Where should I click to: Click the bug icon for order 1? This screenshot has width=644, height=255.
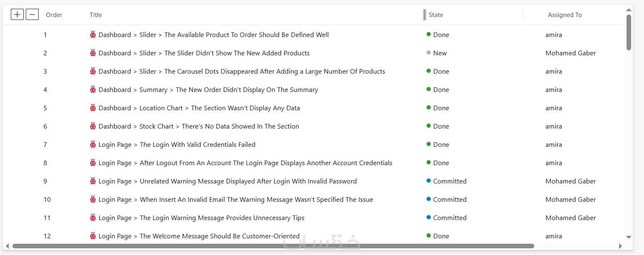pos(93,35)
